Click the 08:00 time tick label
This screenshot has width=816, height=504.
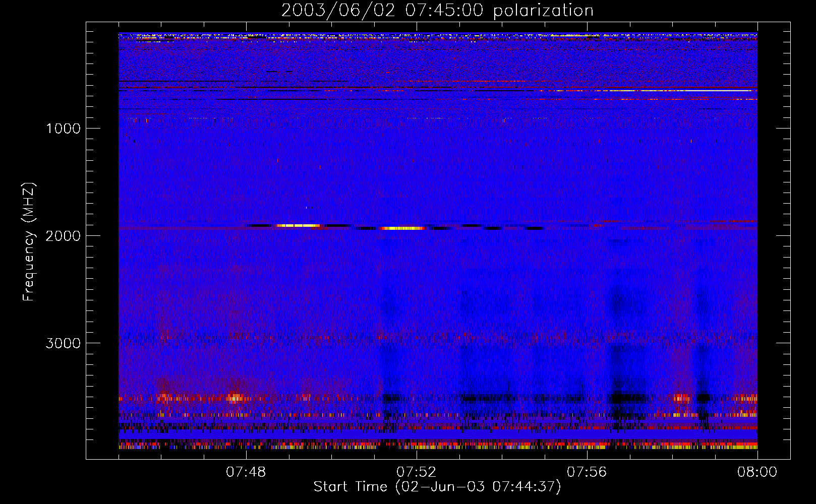757,472
